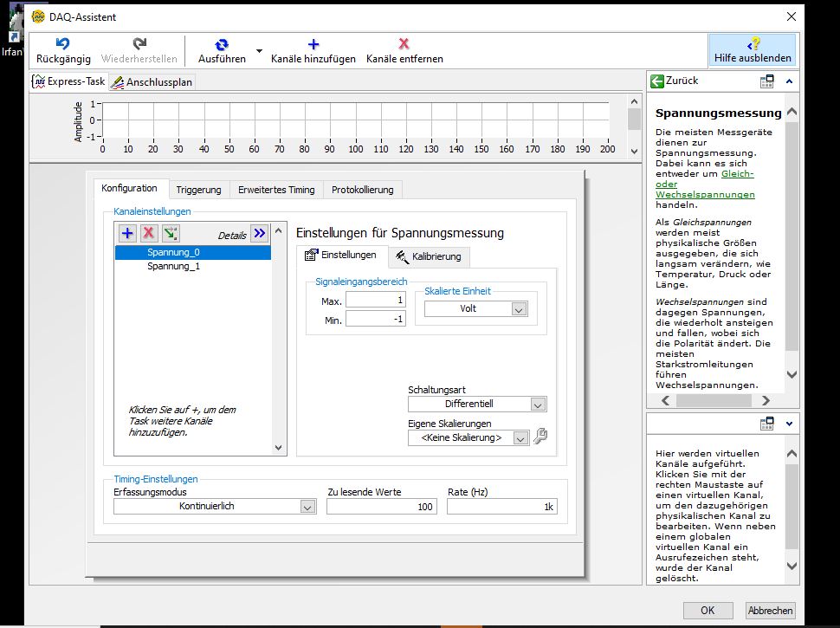Screen dimensions: 840x628
Task: Click help horizontal scroll left arrow
Action: point(665,400)
